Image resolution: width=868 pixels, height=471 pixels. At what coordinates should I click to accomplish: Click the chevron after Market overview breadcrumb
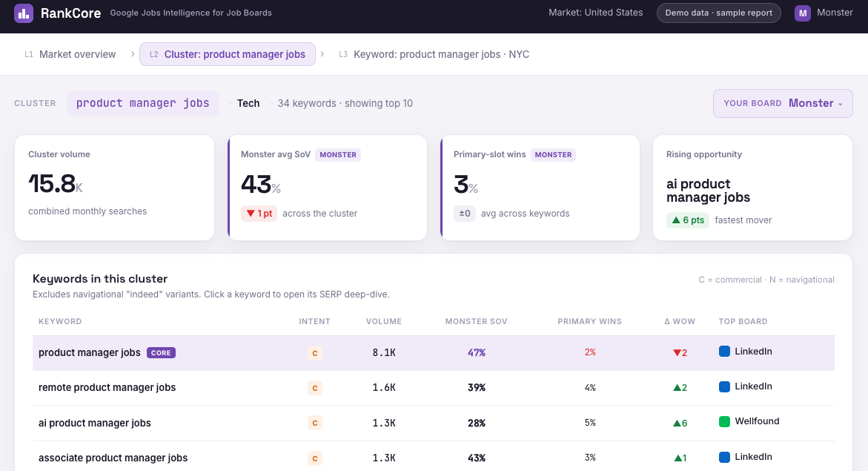tap(132, 53)
